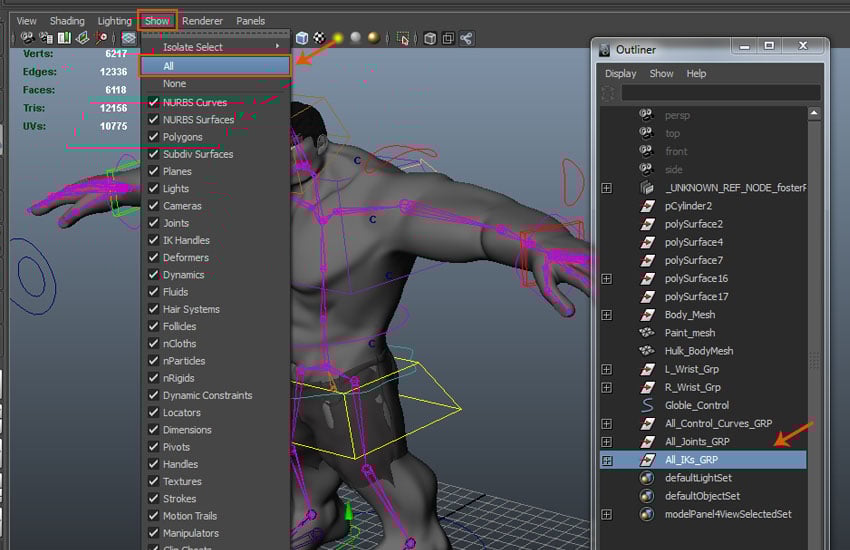Open camera attributes from the panel toolbar

45,39
